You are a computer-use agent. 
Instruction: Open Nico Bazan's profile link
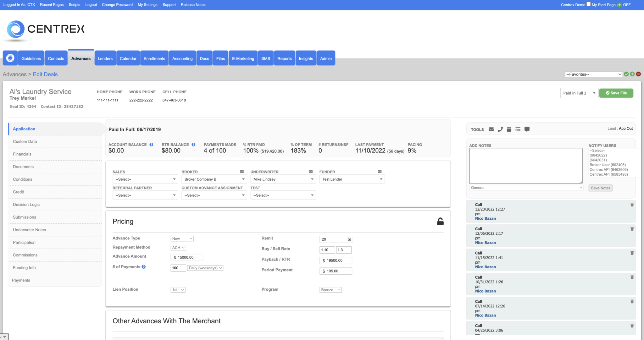pos(485,218)
